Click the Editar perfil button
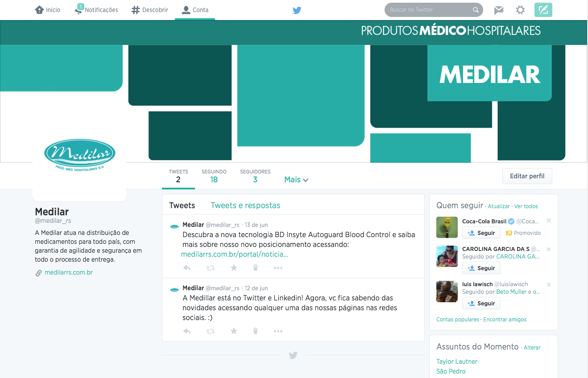588x378 pixels. [x=527, y=176]
